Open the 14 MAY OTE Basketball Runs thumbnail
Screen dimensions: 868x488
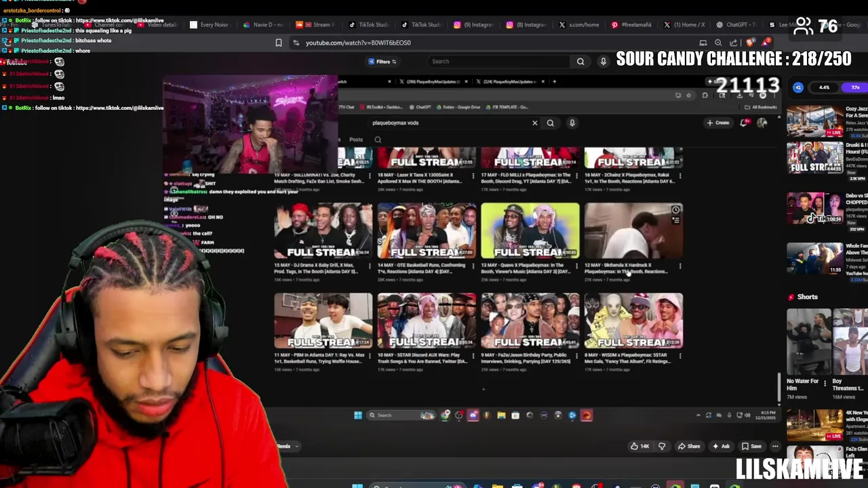pos(427,230)
